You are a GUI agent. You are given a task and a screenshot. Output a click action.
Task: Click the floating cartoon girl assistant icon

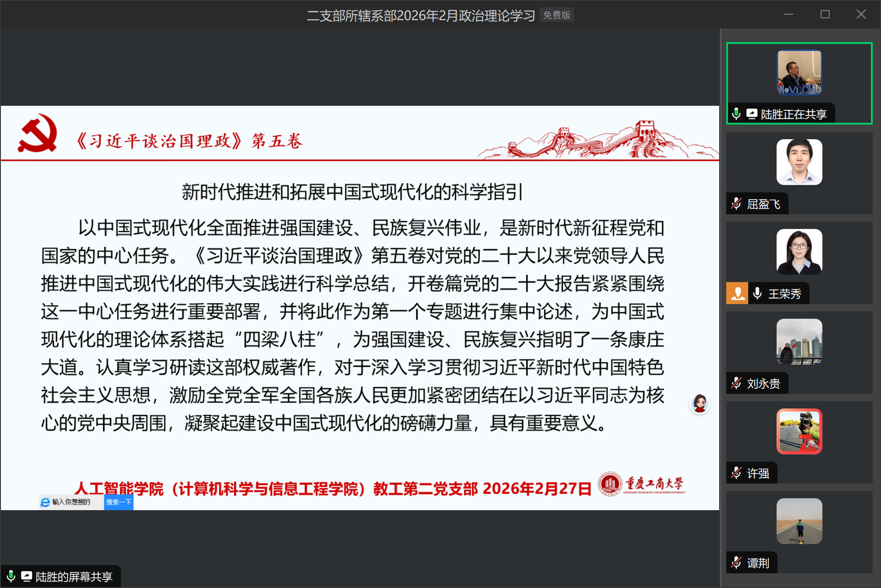[700, 404]
